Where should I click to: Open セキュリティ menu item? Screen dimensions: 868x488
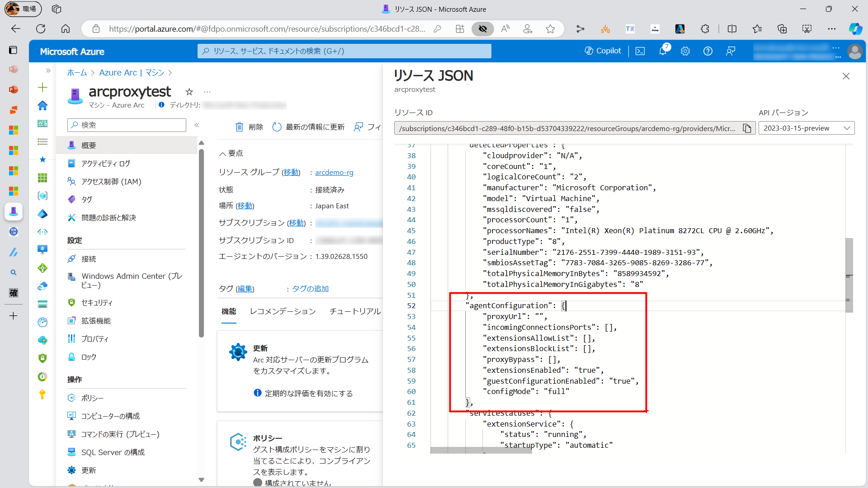click(127, 302)
